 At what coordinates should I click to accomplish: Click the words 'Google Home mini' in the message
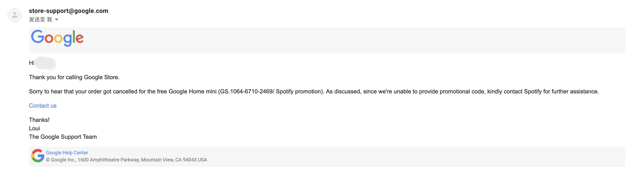click(192, 91)
